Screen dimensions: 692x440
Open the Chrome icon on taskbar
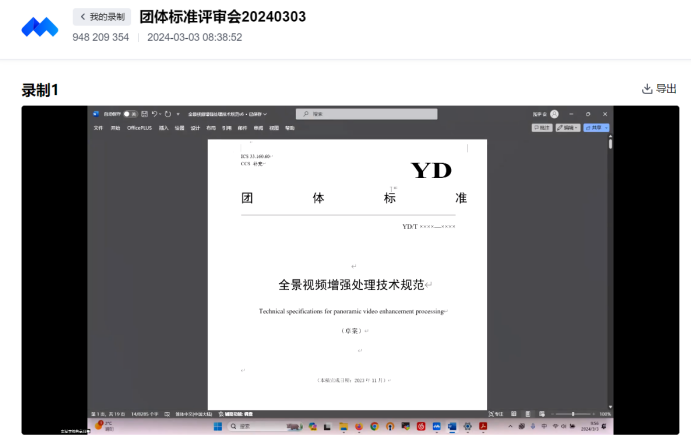[x=373, y=426]
